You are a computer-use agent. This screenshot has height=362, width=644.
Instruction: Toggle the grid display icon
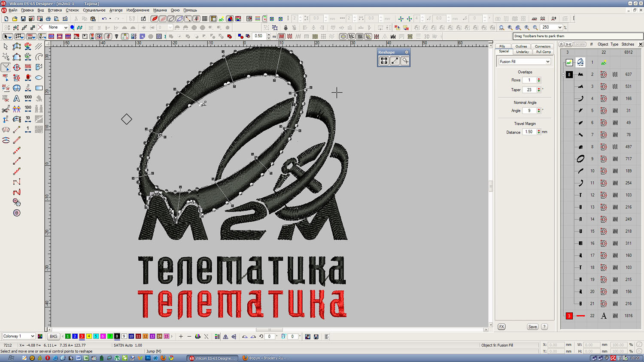205,19
